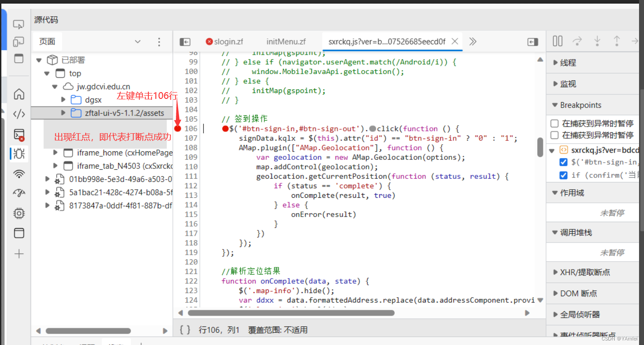This screenshot has height=345, width=644.
Task: Open the Network tool wifi icon
Action: pos(19,174)
